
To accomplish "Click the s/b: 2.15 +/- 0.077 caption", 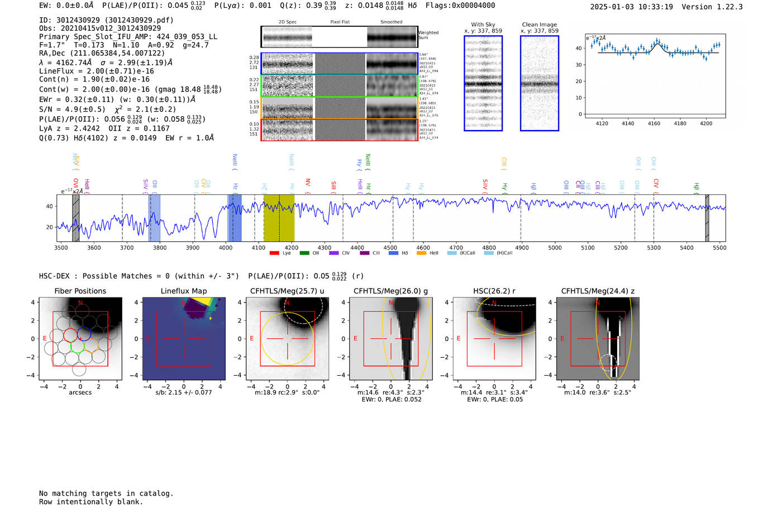I will (x=184, y=393).
